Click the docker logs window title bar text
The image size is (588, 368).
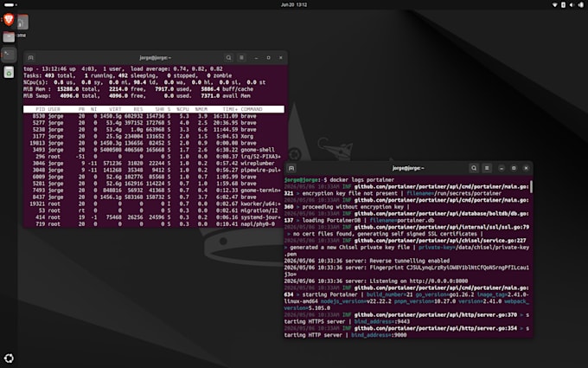point(408,168)
